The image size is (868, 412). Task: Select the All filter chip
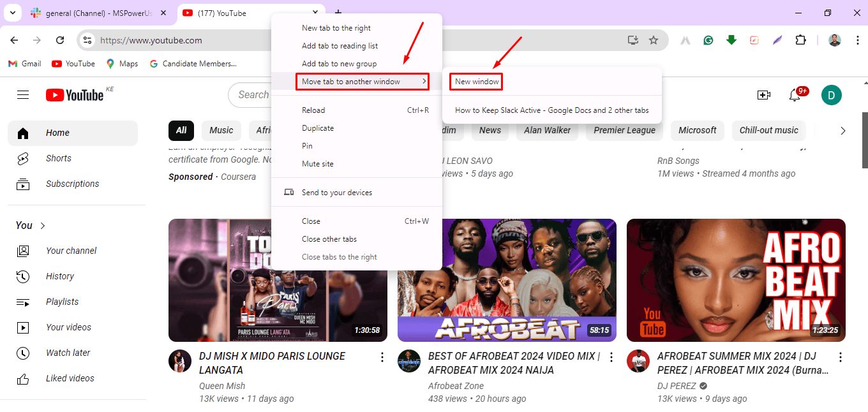(181, 130)
